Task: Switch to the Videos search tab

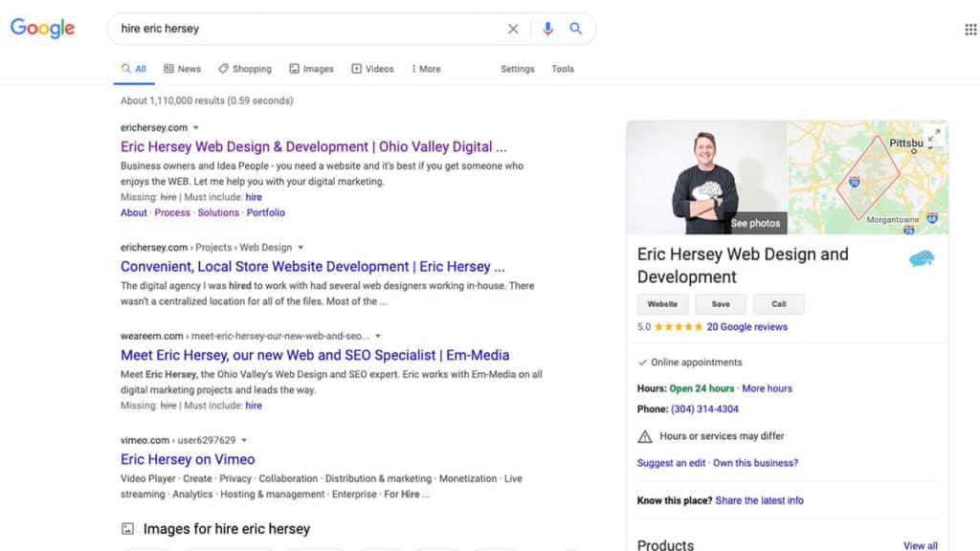Action: (x=372, y=69)
